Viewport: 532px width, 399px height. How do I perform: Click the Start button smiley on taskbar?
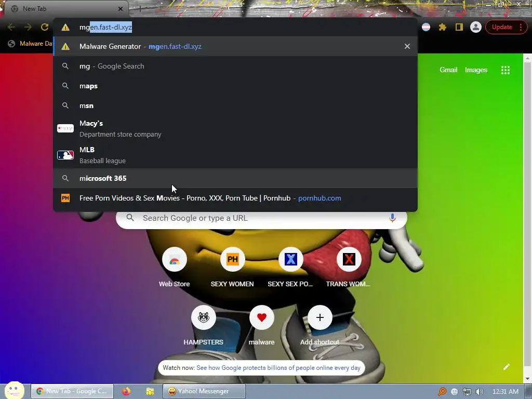click(x=14, y=390)
